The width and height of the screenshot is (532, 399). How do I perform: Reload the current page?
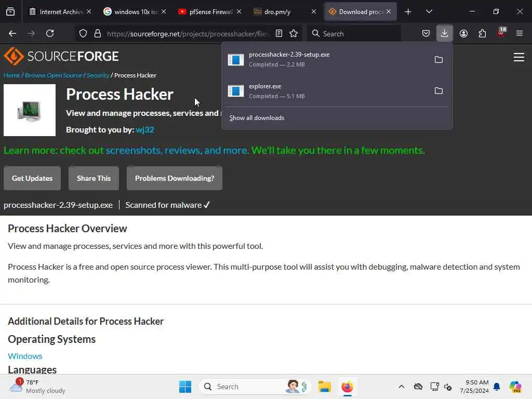pyautogui.click(x=50, y=33)
